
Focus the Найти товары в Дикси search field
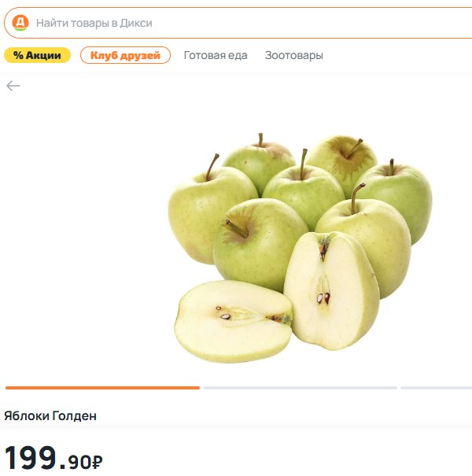click(238, 23)
